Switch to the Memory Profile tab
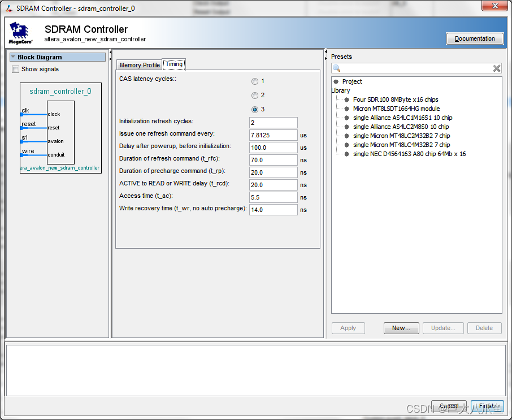 pos(140,65)
